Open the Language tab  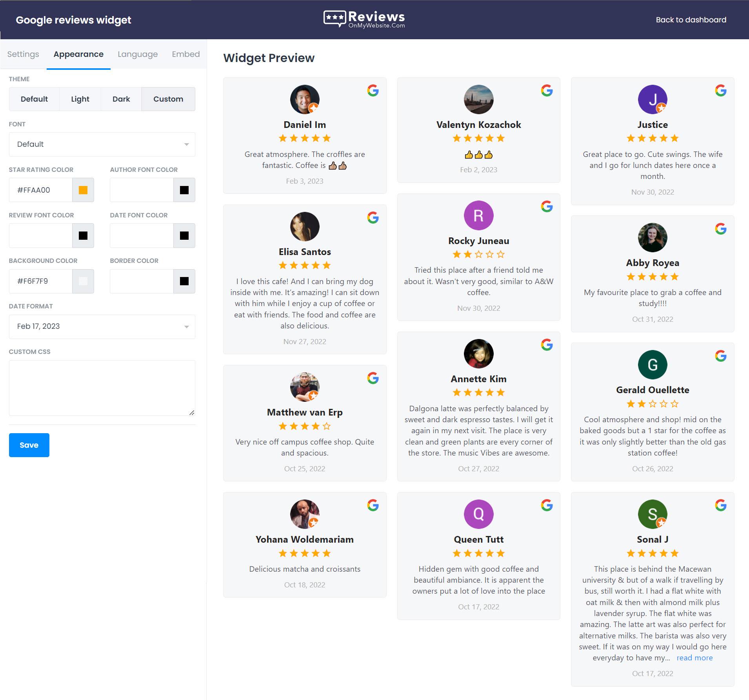tap(138, 54)
